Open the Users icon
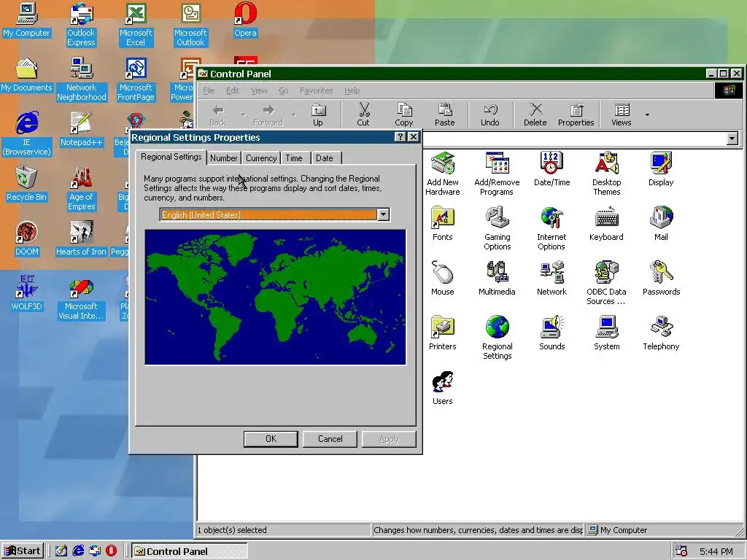 (x=443, y=388)
